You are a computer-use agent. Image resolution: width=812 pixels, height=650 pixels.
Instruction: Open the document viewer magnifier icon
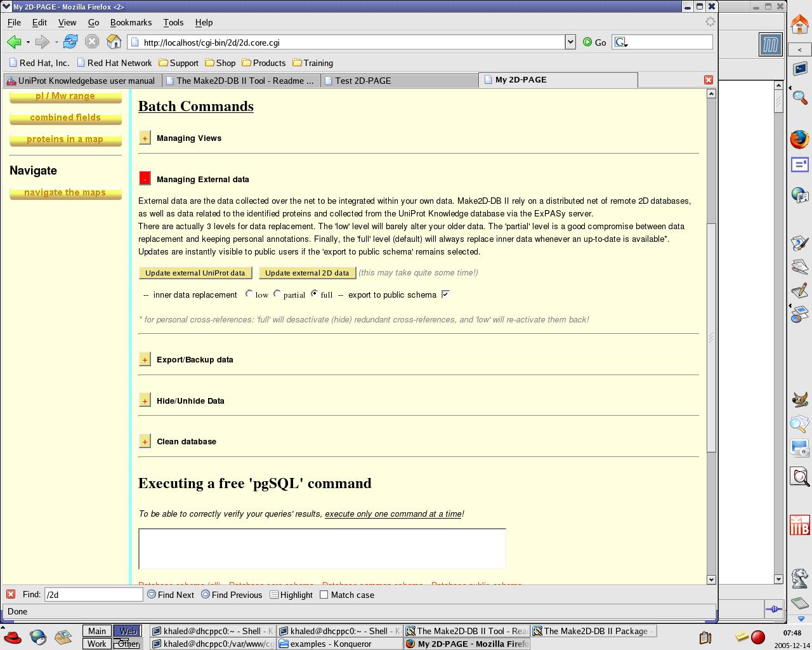(x=800, y=477)
